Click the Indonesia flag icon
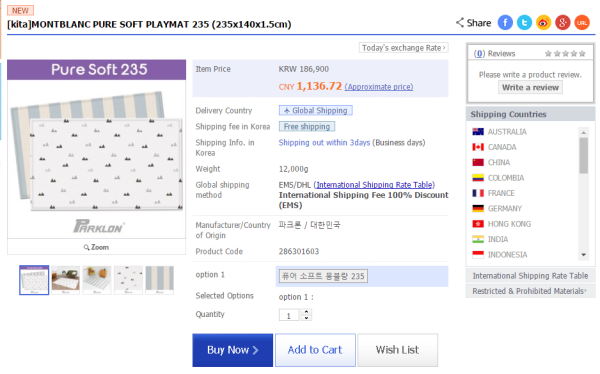The width and height of the screenshot is (600, 374). (478, 254)
